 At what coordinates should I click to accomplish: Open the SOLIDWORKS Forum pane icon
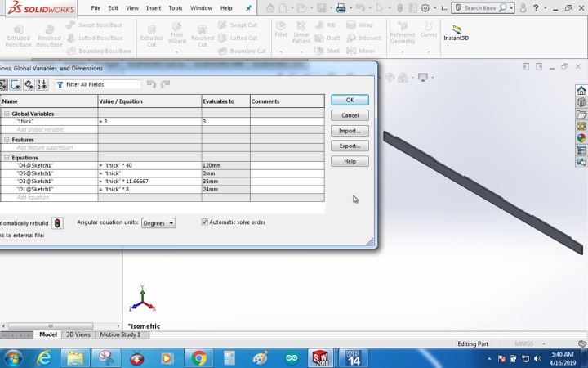pyautogui.click(x=581, y=162)
